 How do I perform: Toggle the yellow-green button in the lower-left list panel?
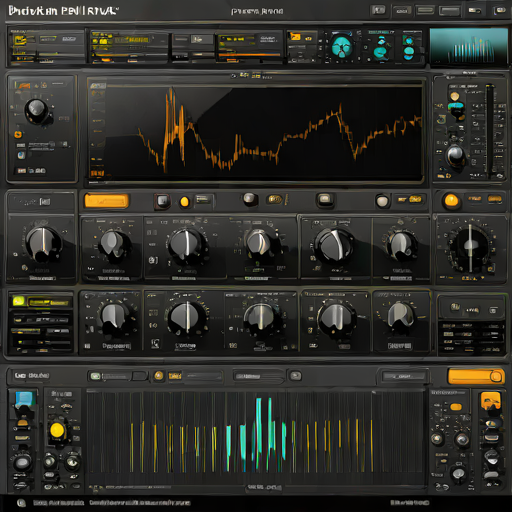pyautogui.click(x=19, y=301)
